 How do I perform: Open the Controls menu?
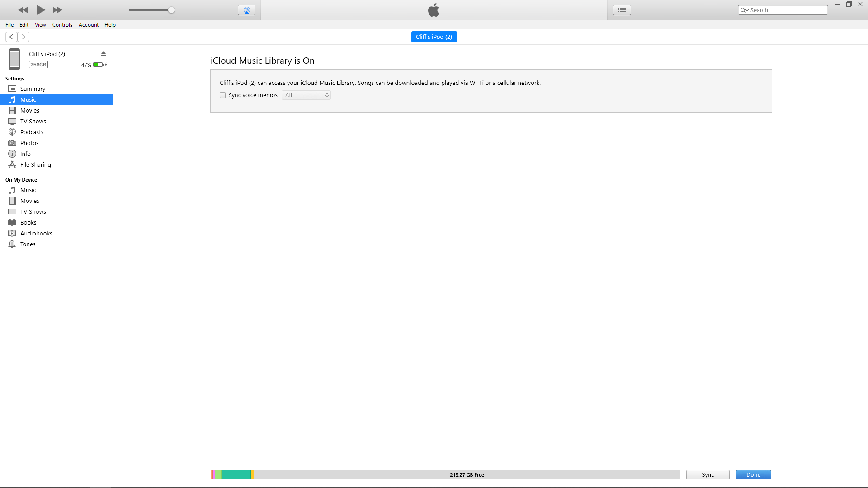click(62, 25)
